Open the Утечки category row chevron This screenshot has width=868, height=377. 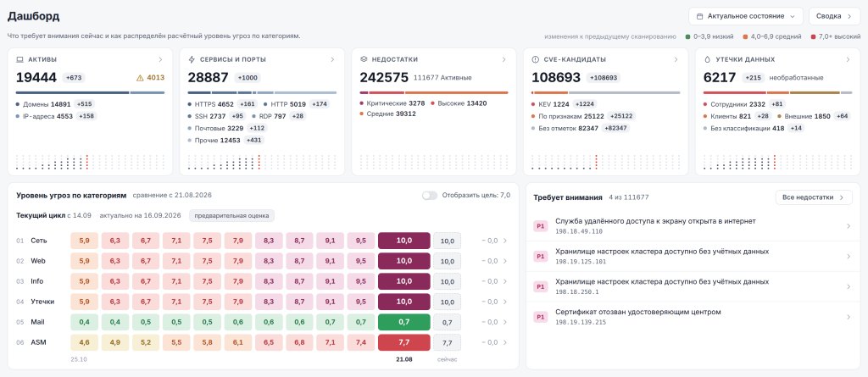pos(504,302)
